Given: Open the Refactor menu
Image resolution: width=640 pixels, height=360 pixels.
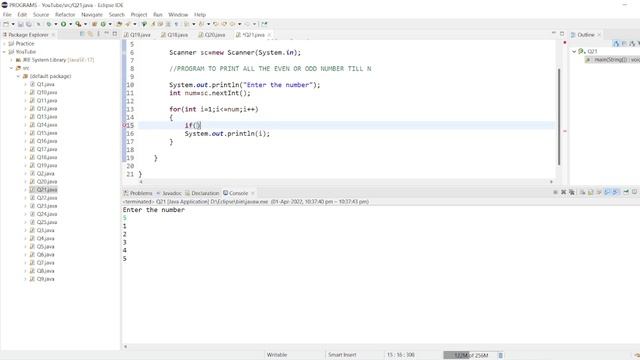Looking at the screenshot, I should click(x=65, y=14).
